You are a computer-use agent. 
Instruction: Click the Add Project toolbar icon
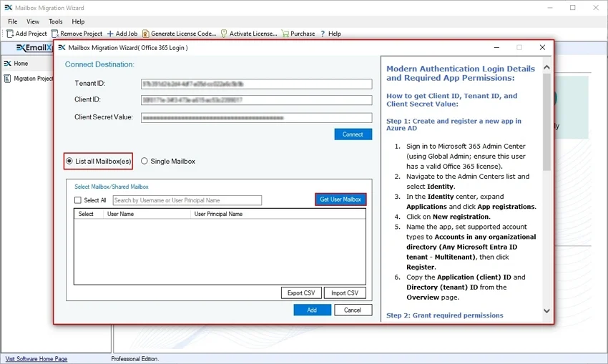(x=10, y=34)
